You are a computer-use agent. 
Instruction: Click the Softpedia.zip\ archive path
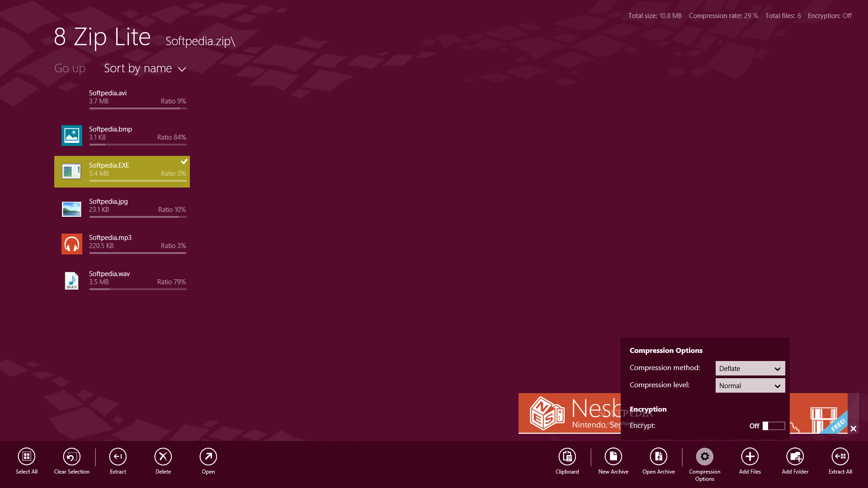[200, 41]
